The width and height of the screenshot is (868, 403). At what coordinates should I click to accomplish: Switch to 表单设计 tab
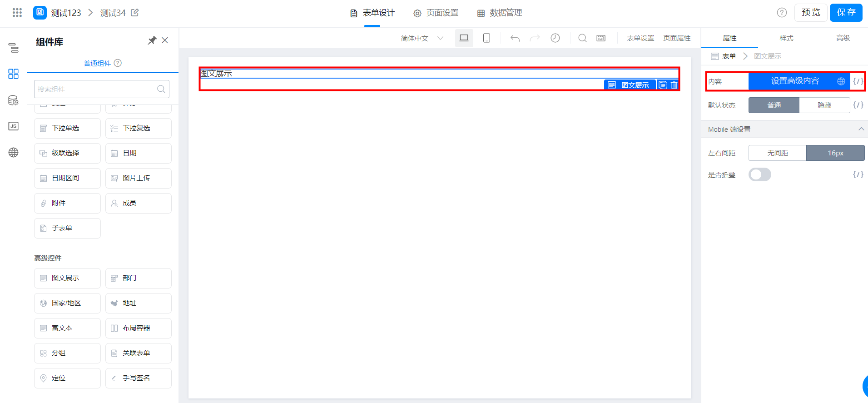click(372, 13)
